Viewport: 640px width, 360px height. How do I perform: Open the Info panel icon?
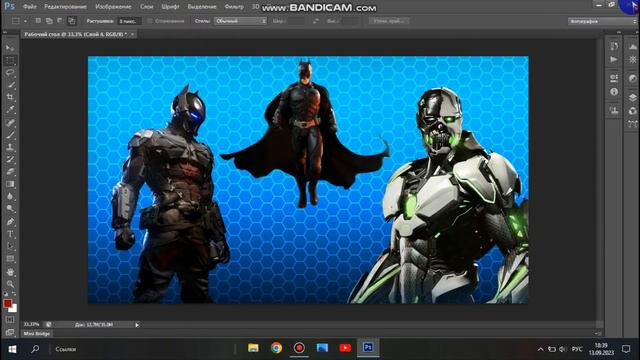pyautogui.click(x=614, y=92)
